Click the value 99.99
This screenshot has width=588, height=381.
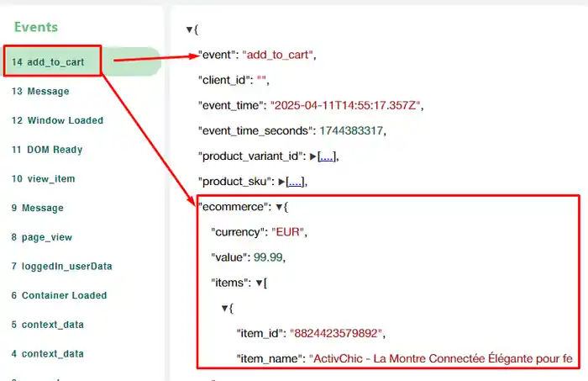268,257
